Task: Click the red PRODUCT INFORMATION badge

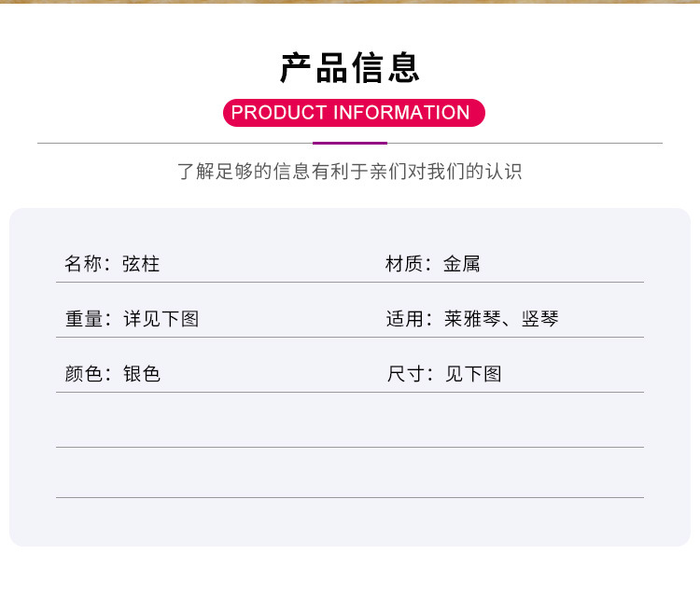Action: [353, 113]
